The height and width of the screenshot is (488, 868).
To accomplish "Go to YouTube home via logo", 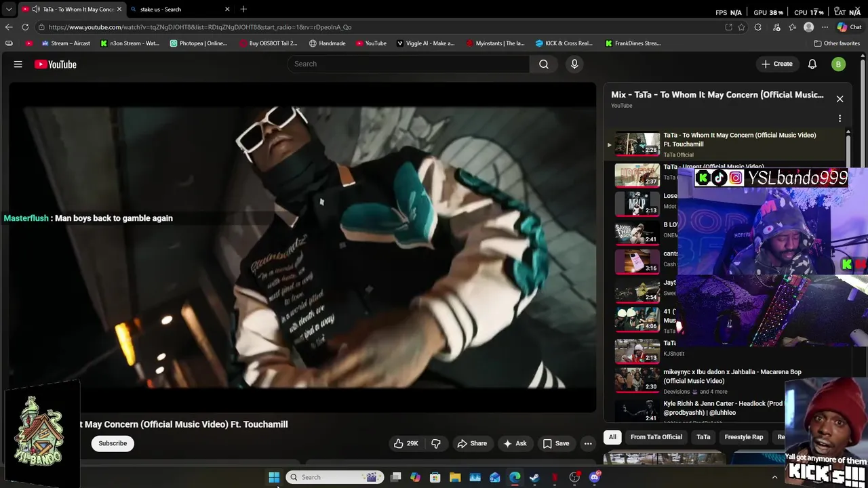I will point(56,64).
